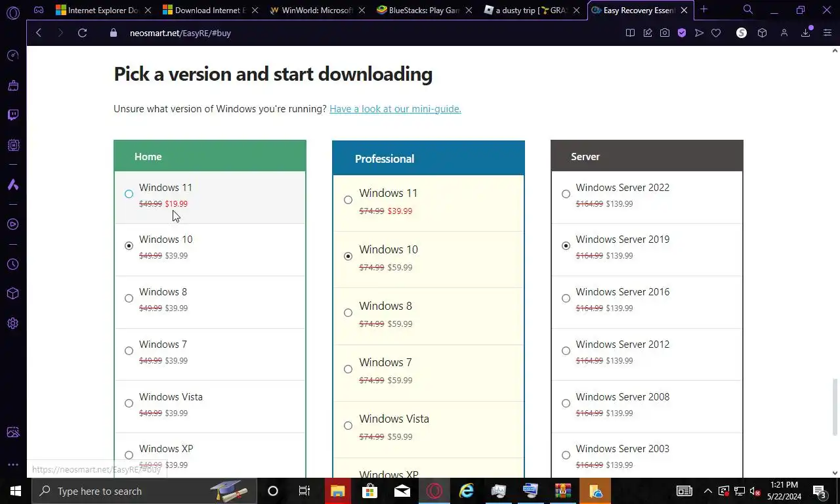Click the page vertical scrollbar thumb
The image size is (840, 504).
(835, 407)
